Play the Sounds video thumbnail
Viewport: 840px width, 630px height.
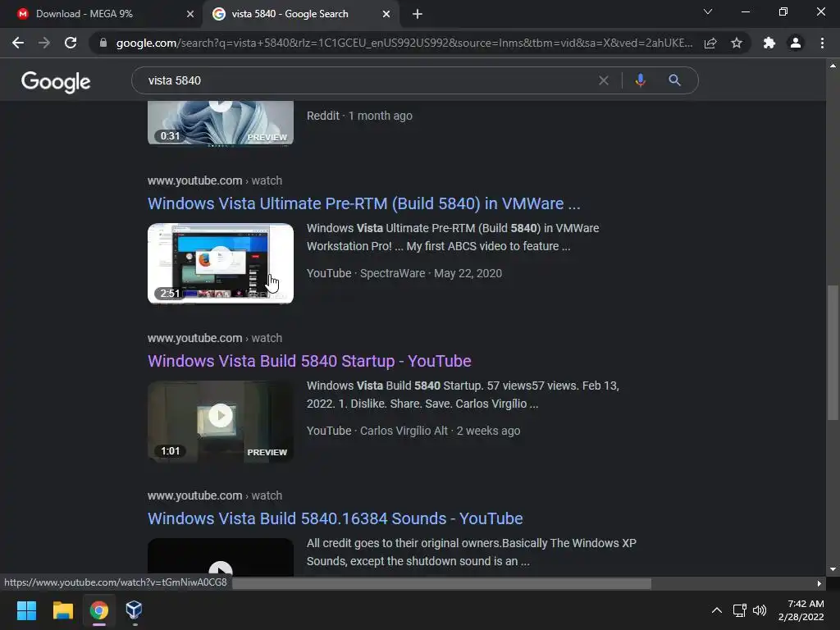click(220, 557)
